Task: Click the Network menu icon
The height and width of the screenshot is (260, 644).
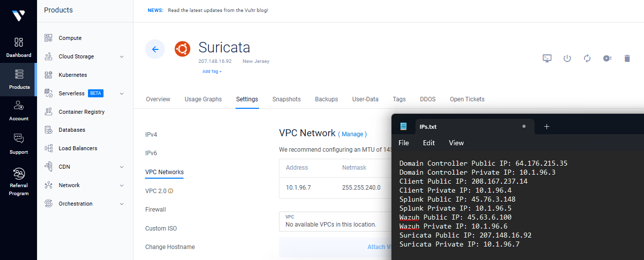Action: click(x=48, y=185)
